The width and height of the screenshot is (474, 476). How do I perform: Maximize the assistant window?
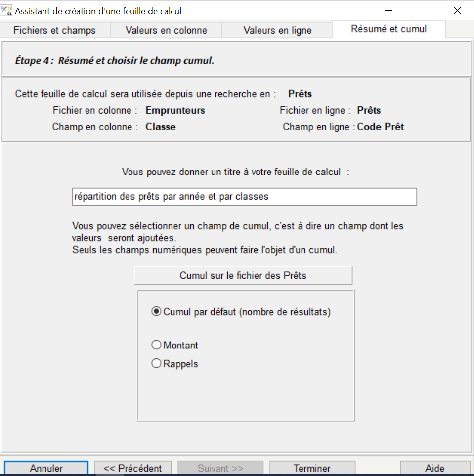[x=422, y=11]
